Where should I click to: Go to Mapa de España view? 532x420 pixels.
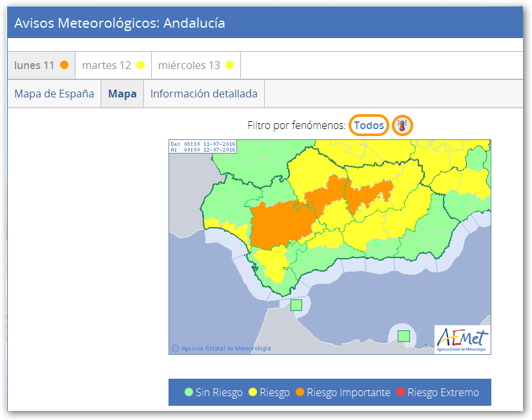54,94
